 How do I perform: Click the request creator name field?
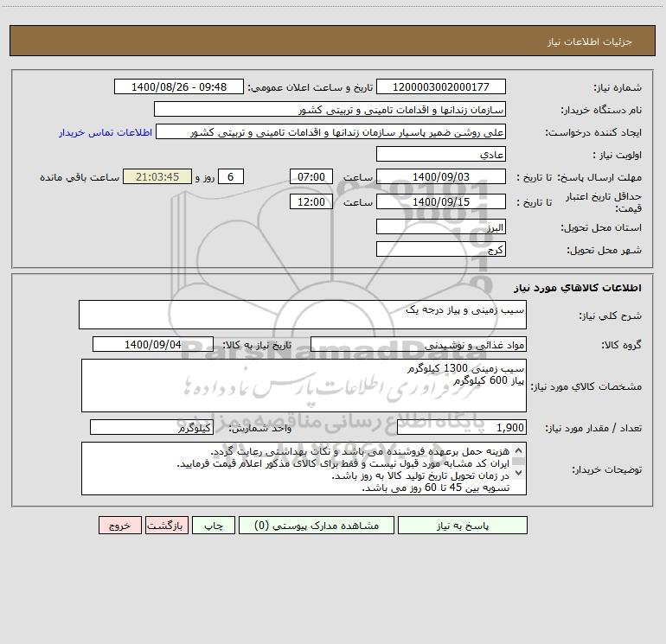pyautogui.click(x=330, y=131)
